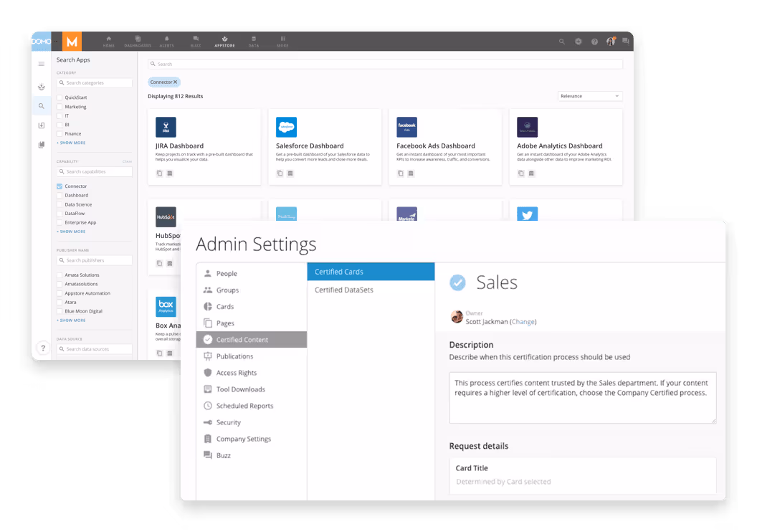Enable the DataFlow capability checkbox
The image size is (757, 532).
tap(59, 214)
